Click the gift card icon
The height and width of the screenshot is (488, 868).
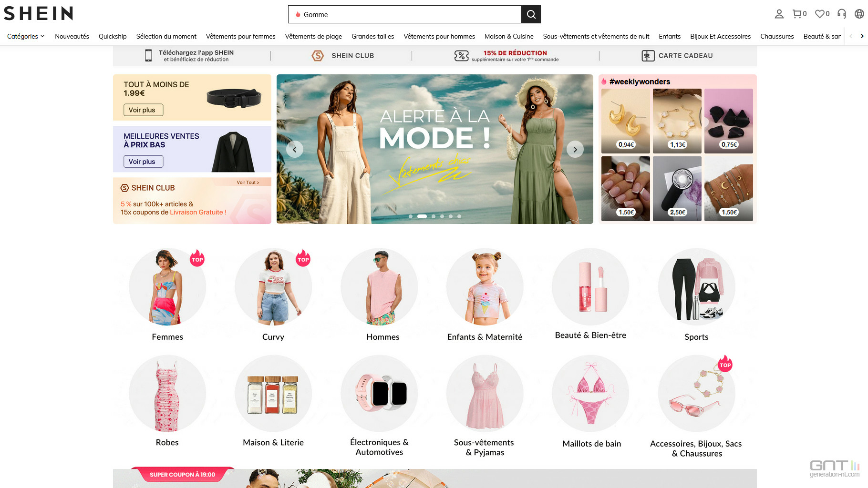coord(648,56)
